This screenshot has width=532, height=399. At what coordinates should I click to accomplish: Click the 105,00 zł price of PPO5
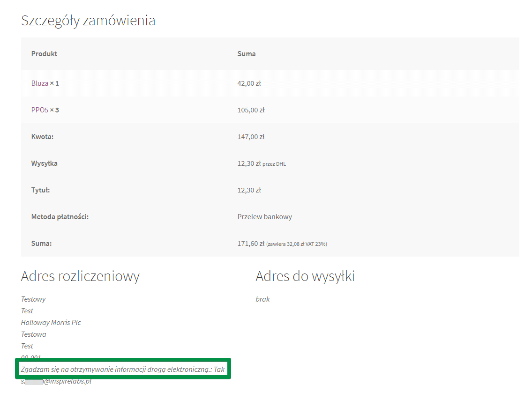251,110
